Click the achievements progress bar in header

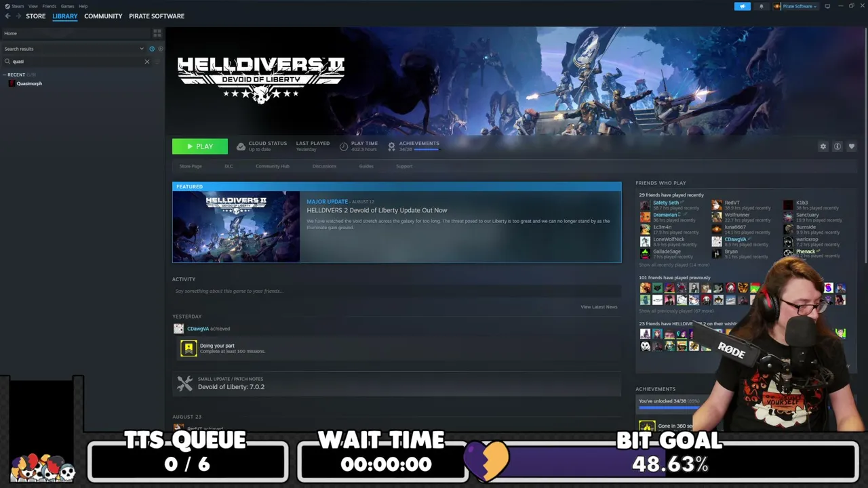pos(427,149)
